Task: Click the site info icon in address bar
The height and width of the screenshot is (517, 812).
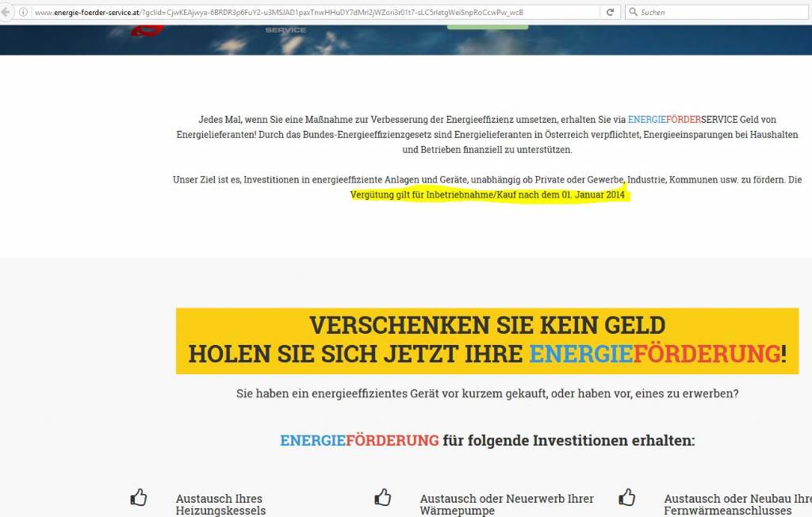Action: 23,12
